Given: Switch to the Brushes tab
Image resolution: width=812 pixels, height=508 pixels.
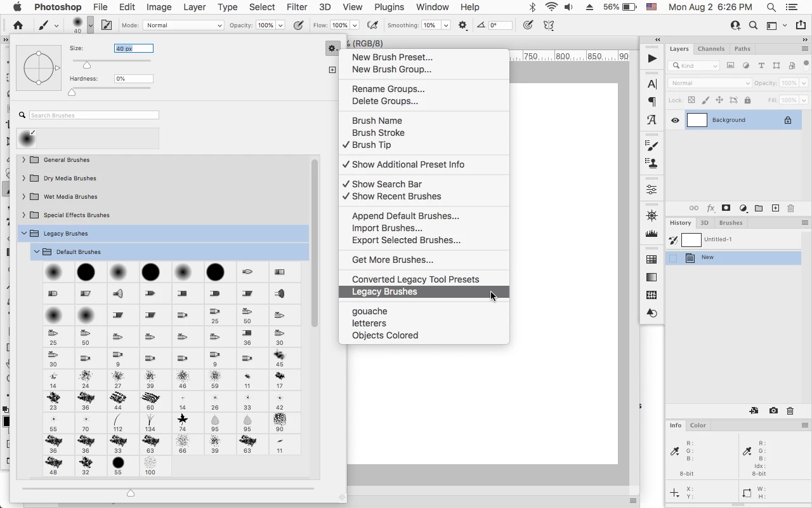Looking at the screenshot, I should click(x=730, y=223).
